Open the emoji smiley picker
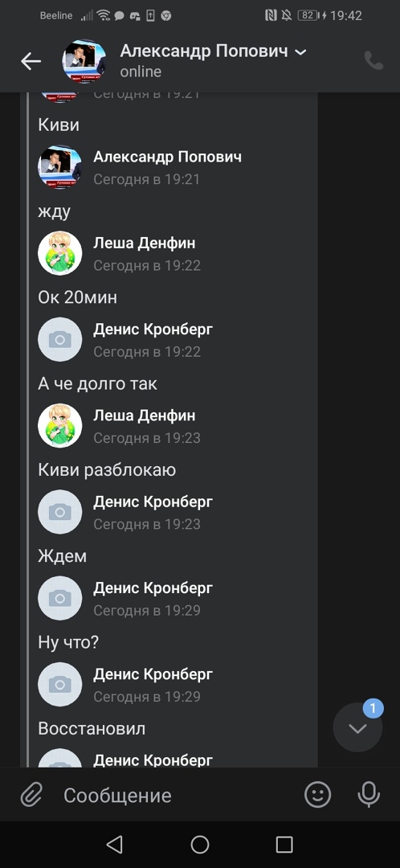This screenshot has width=400, height=868. coord(318,795)
